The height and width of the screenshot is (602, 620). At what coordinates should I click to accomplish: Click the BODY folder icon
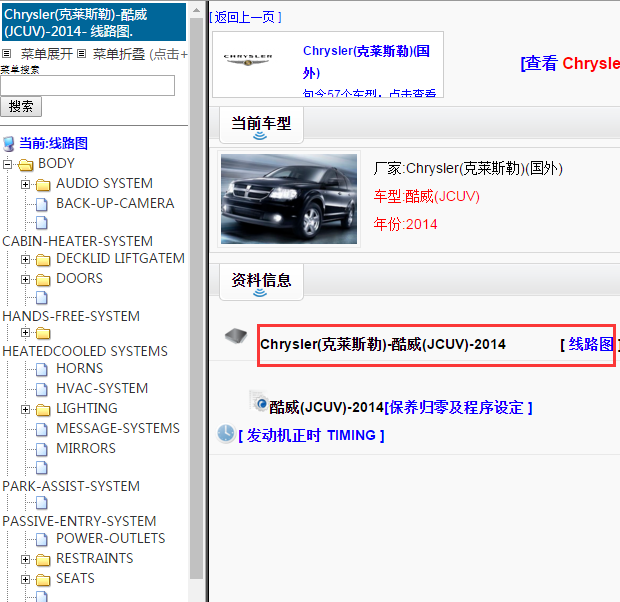tap(26, 164)
